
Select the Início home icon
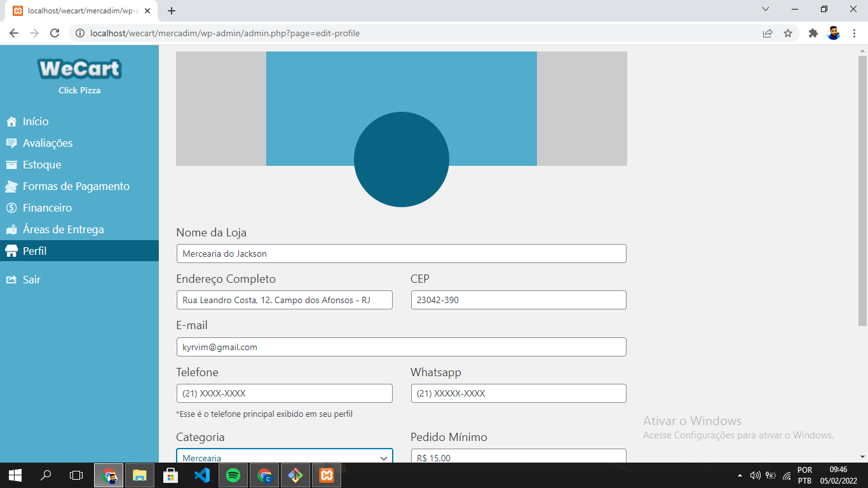10,121
